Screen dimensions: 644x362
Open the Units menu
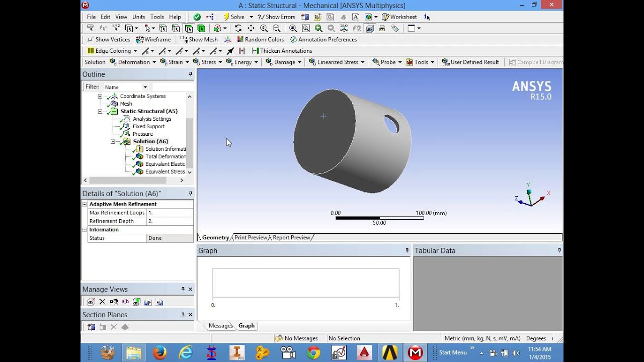pos(138,17)
